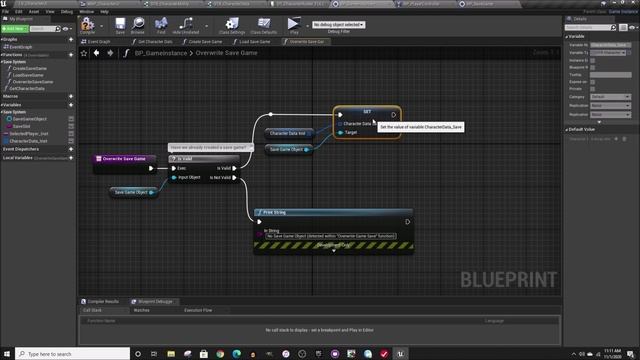Click the Windows taskbar search box

point(72,354)
